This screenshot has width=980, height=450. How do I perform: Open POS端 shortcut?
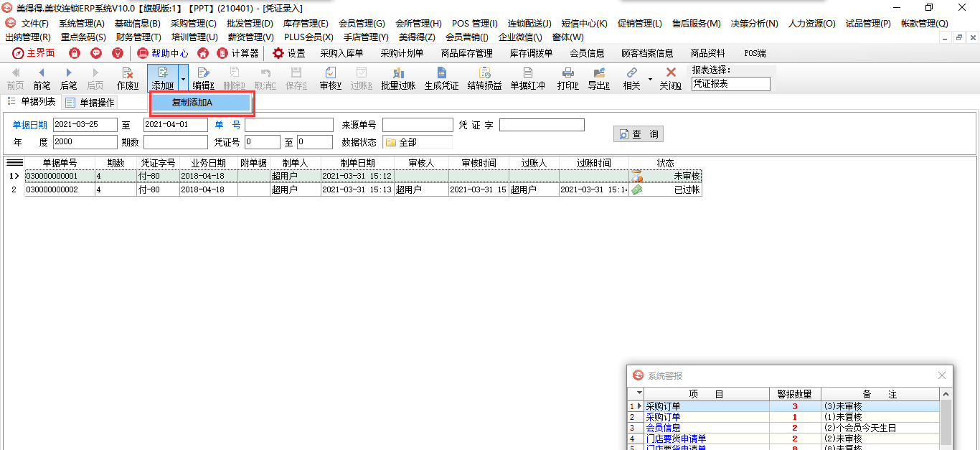pos(755,53)
